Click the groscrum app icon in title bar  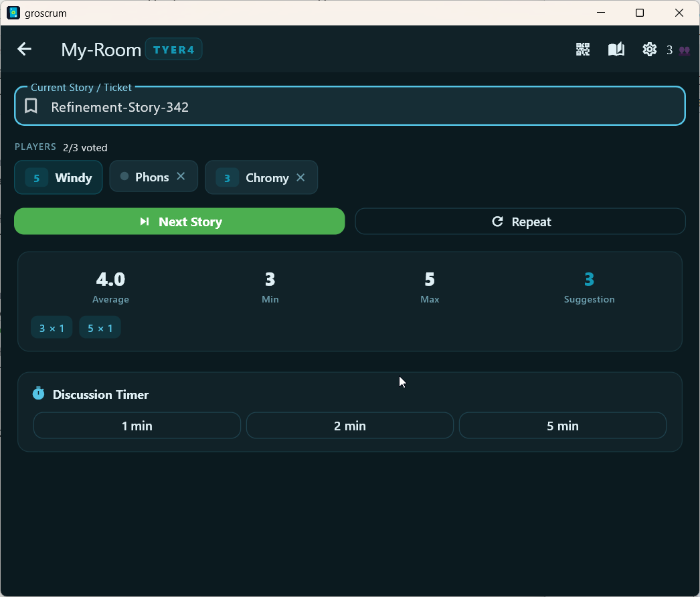(x=13, y=13)
